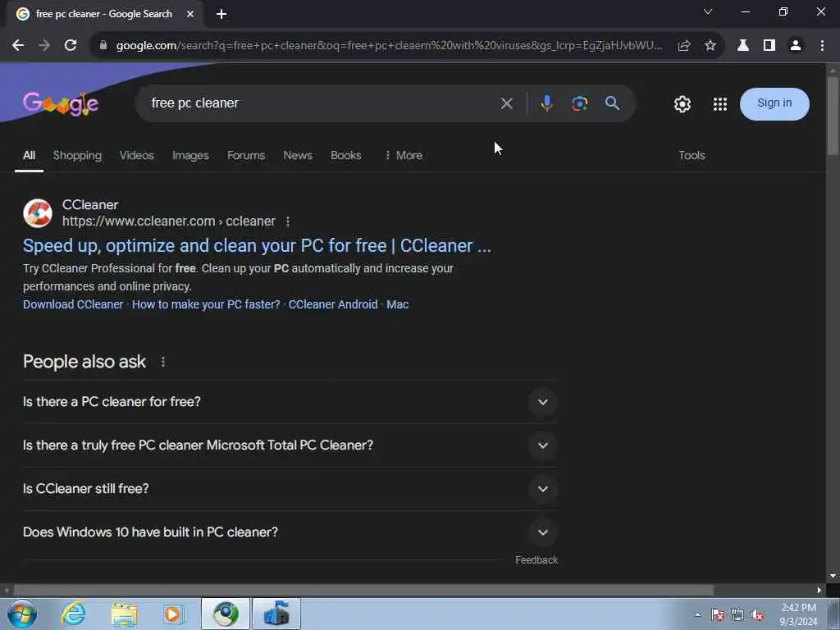Screen dimensions: 840x630
Task: Reload the current page
Action: click(71, 46)
